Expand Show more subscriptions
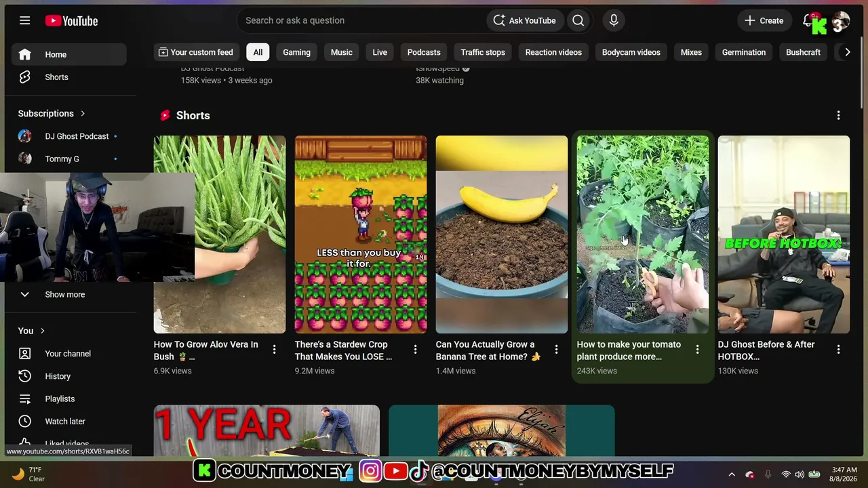Screen dimensions: 868x488 tap(68, 295)
